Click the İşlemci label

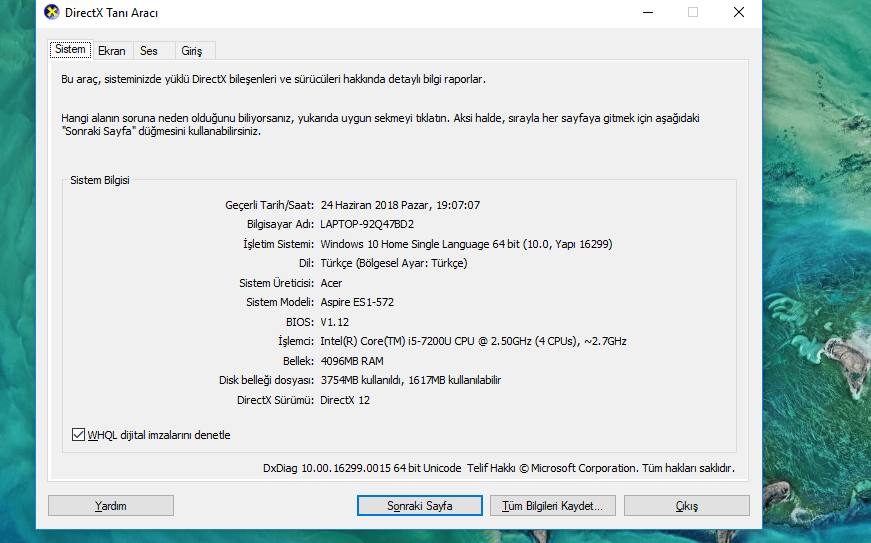(x=296, y=341)
